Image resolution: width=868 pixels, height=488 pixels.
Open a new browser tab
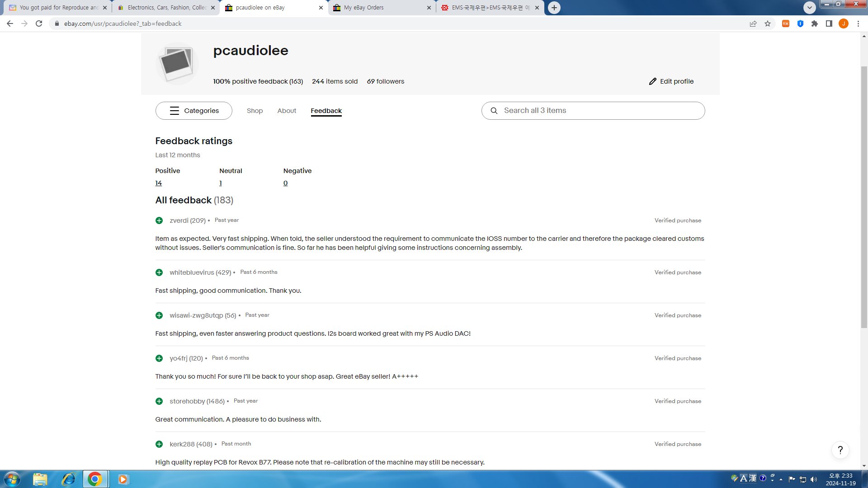coord(554,8)
